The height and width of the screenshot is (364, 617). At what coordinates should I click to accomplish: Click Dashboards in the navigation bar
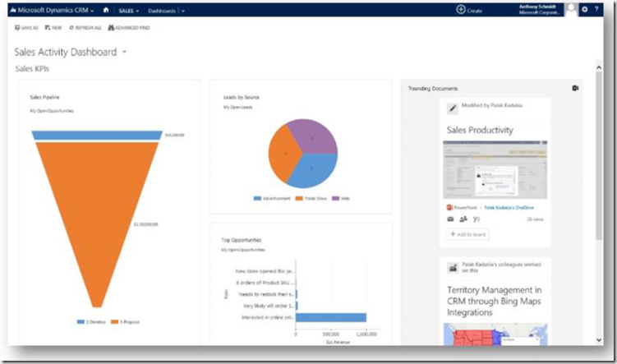(162, 11)
